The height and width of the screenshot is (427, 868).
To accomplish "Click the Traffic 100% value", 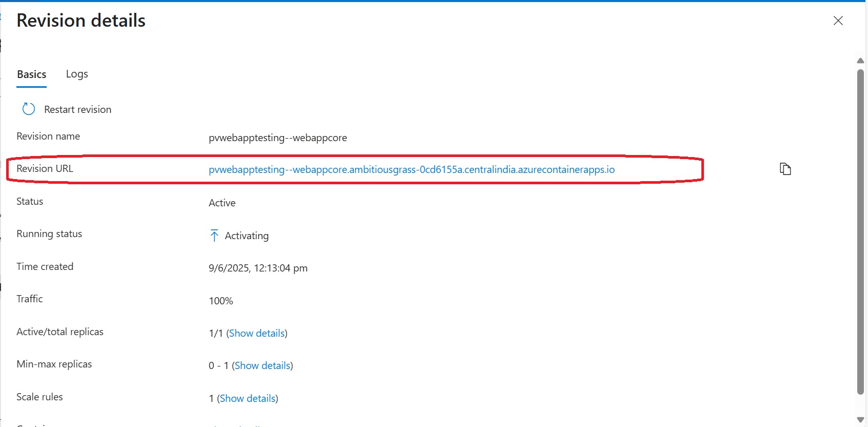I will tap(220, 301).
